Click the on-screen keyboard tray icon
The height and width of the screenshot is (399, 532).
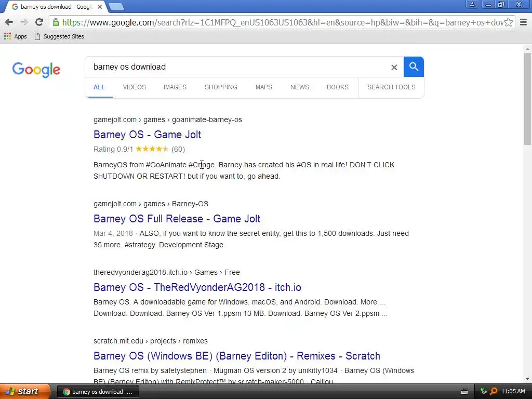coord(464,392)
